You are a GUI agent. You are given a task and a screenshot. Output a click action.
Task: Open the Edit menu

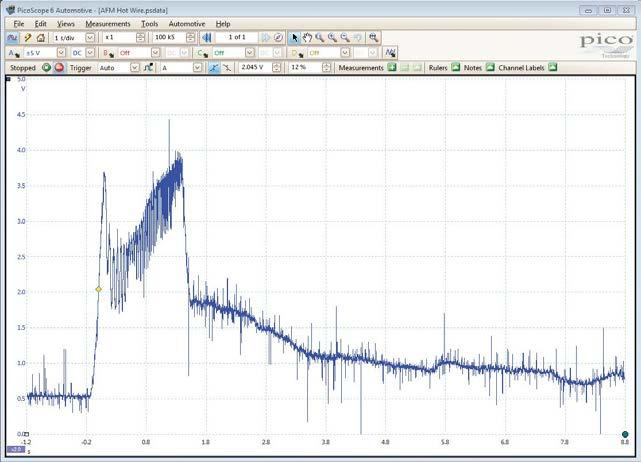coord(40,24)
